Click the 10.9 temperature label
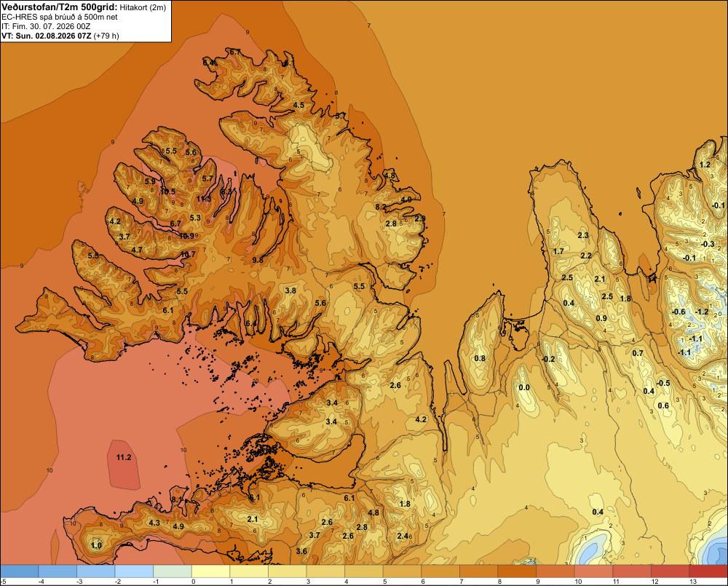Screen dimensions: 728x586 point(186,236)
